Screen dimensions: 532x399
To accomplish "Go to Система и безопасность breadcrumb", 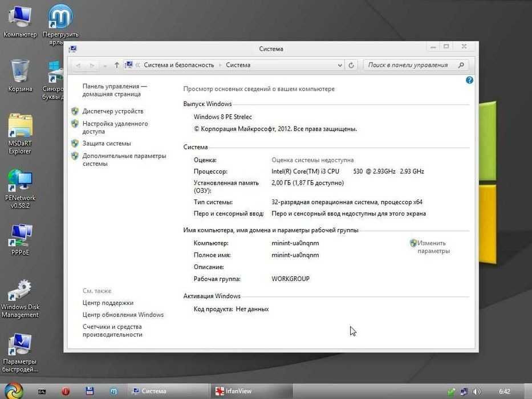I will point(179,65).
